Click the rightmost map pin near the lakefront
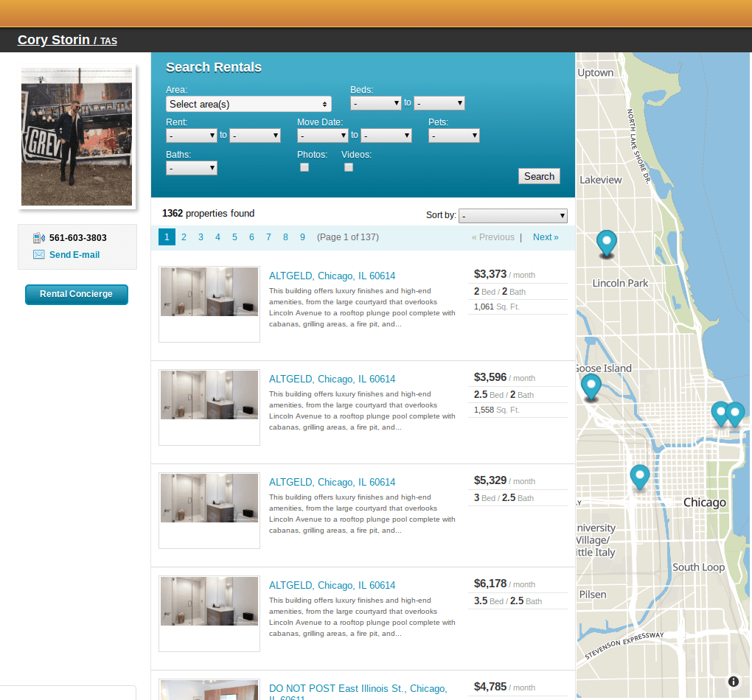The image size is (752, 700). click(735, 413)
